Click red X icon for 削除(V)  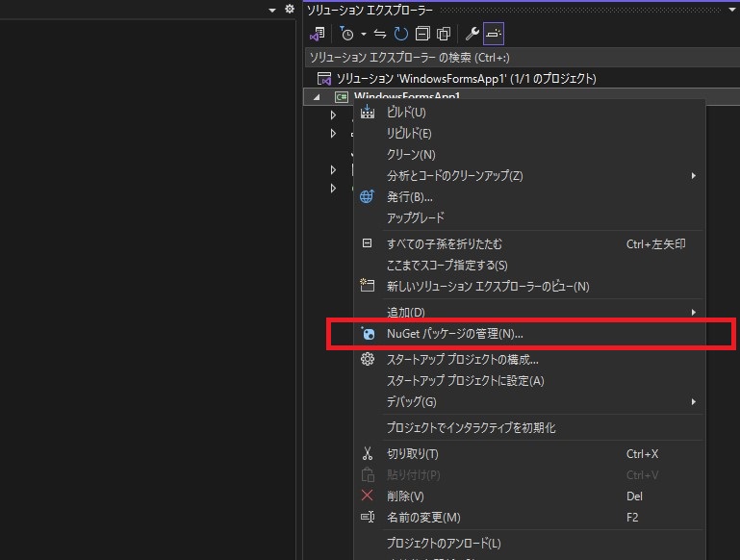click(368, 496)
